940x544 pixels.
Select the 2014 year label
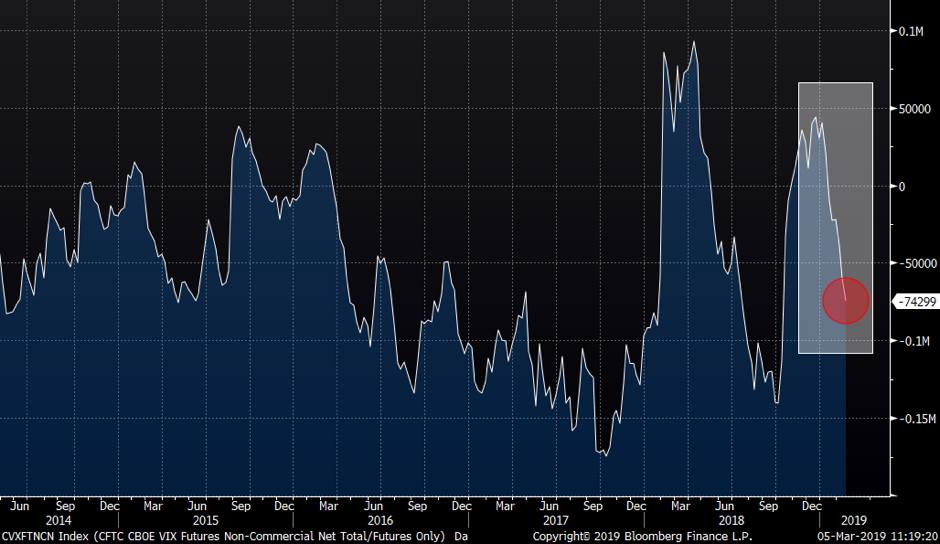(58, 521)
